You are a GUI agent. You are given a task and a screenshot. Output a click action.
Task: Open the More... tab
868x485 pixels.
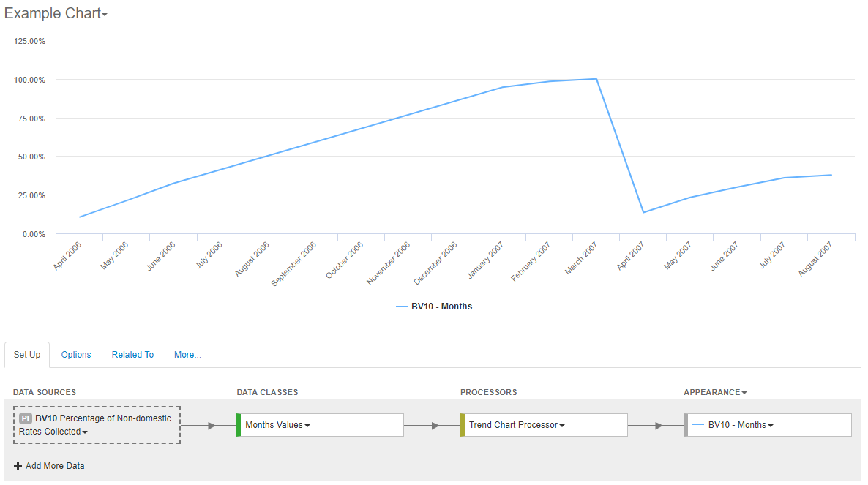point(187,354)
